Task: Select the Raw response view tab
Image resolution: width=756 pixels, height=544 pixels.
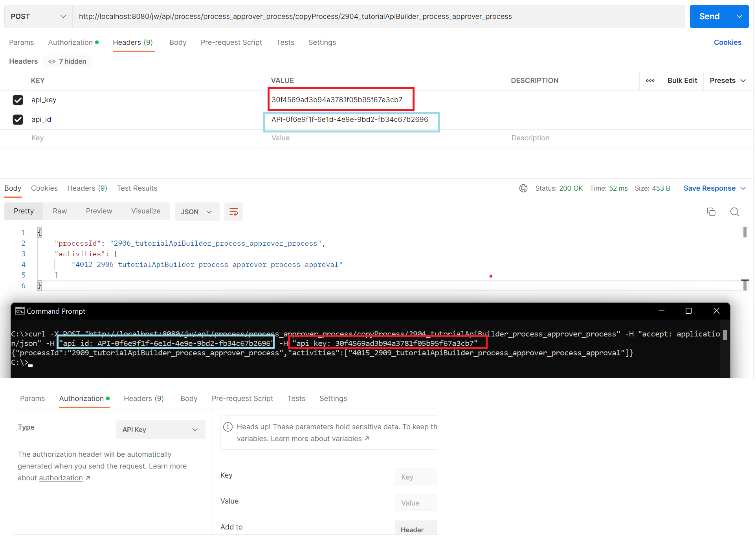Action: (x=60, y=211)
